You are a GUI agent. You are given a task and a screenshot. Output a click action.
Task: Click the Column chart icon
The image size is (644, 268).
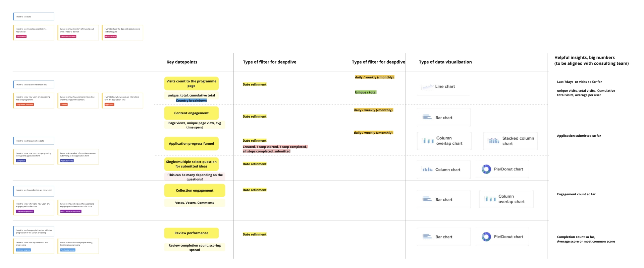(x=427, y=170)
